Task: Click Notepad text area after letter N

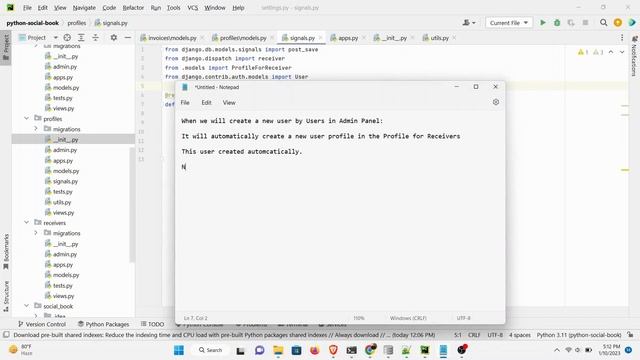Action: 187,167
